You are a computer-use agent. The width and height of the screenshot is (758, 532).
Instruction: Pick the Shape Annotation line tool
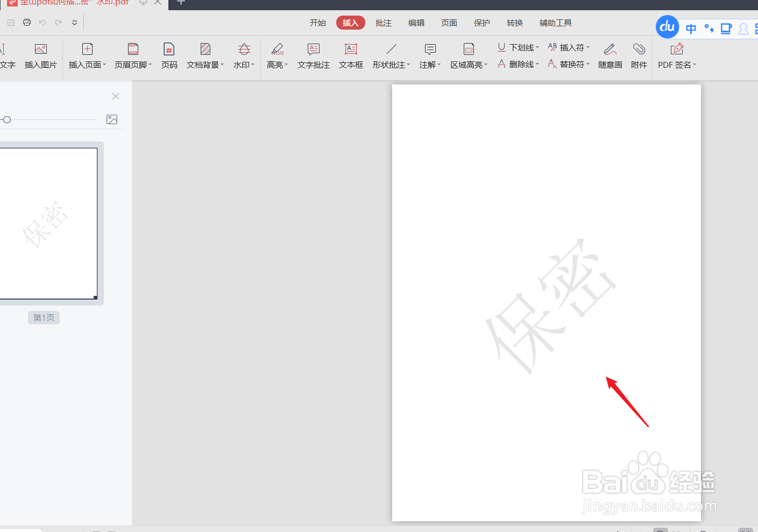[x=392, y=49]
